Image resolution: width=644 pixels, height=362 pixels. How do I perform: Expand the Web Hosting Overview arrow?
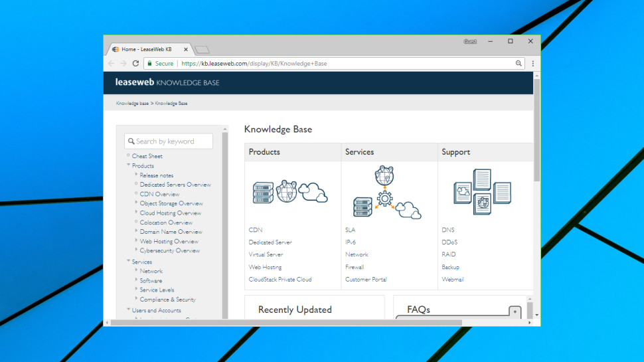tap(136, 240)
